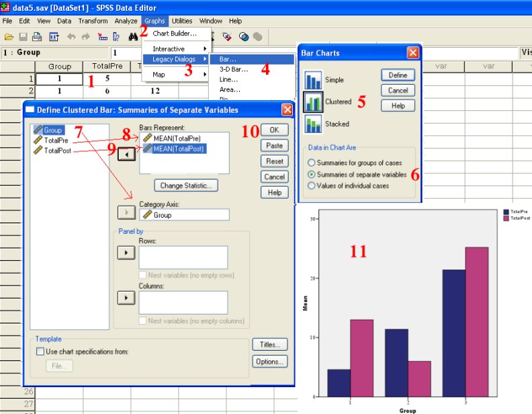Expand the Map submenu
The height and width of the screenshot is (414, 532).
[176, 75]
